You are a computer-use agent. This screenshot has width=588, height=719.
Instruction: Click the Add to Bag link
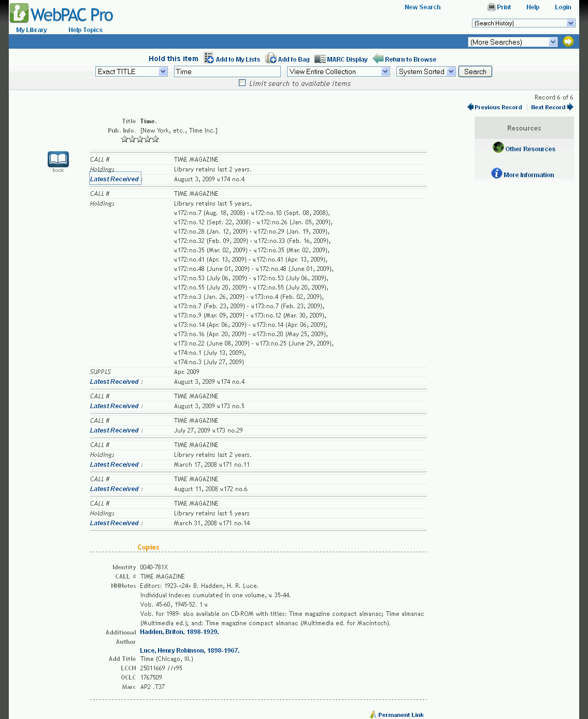294,60
